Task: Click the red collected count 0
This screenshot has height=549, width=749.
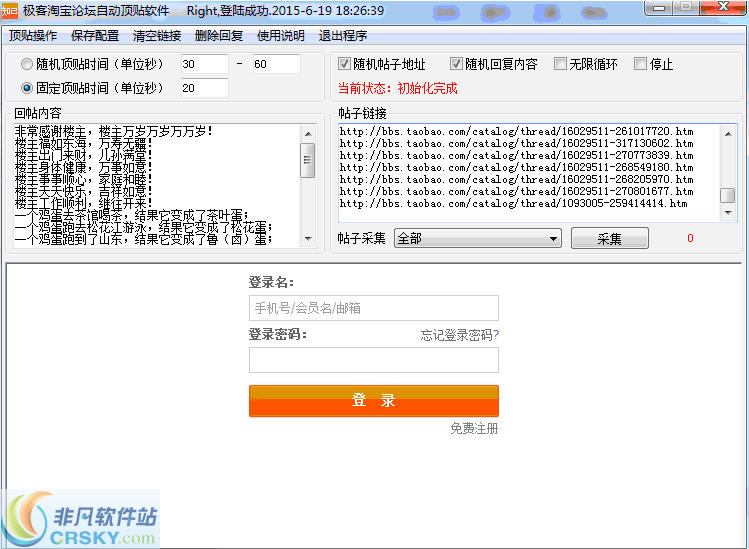Action: [x=690, y=238]
